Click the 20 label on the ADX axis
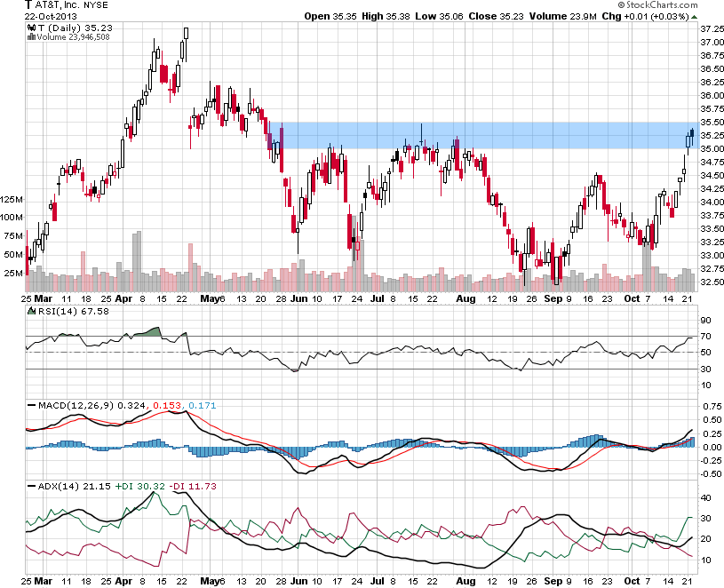Screen dimensions: 724x588 [x=705, y=539]
